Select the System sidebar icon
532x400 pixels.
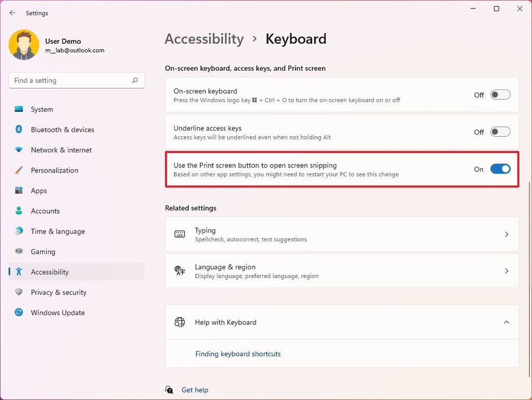pos(19,109)
